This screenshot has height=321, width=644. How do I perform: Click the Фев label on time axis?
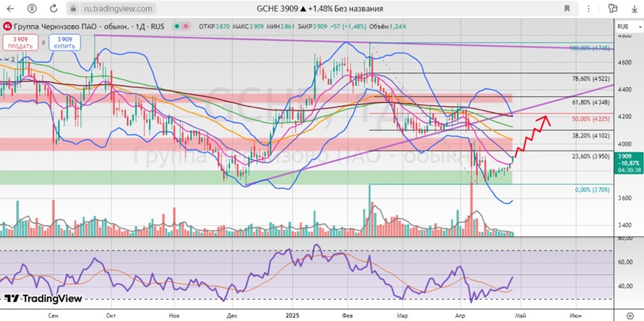point(347,316)
